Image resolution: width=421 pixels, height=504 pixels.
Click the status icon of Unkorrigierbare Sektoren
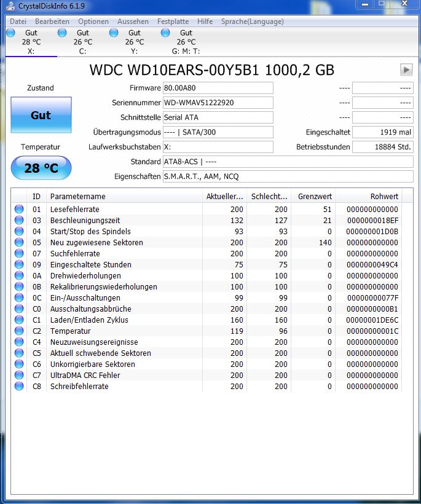coord(19,364)
